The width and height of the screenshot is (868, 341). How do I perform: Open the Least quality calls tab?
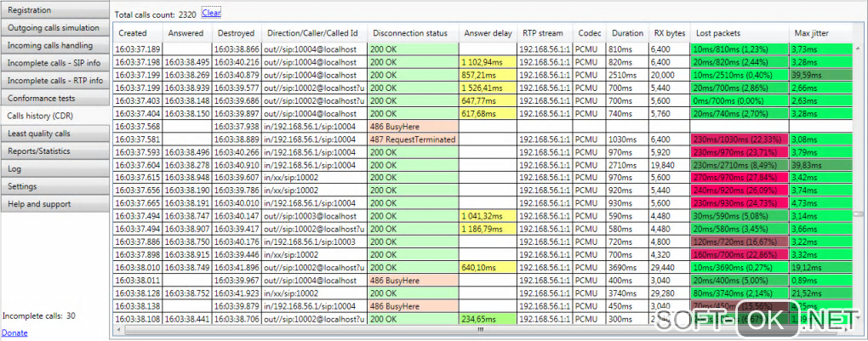(54, 134)
